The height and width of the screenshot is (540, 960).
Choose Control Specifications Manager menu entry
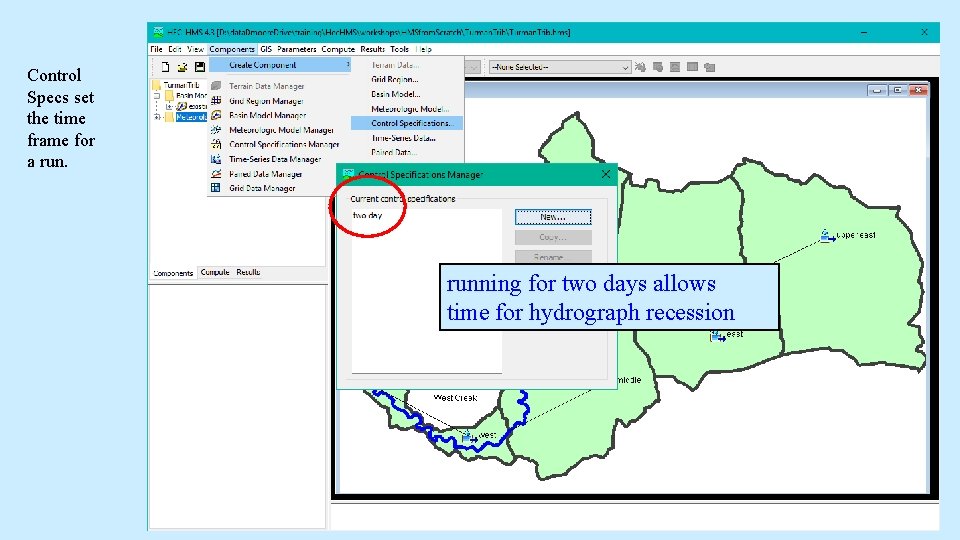pyautogui.click(x=284, y=144)
